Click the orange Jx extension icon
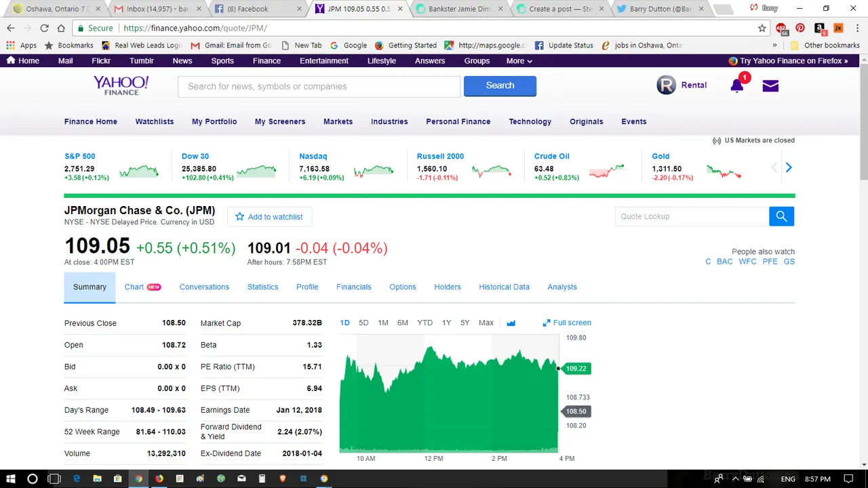The width and height of the screenshot is (868, 488). [x=838, y=28]
